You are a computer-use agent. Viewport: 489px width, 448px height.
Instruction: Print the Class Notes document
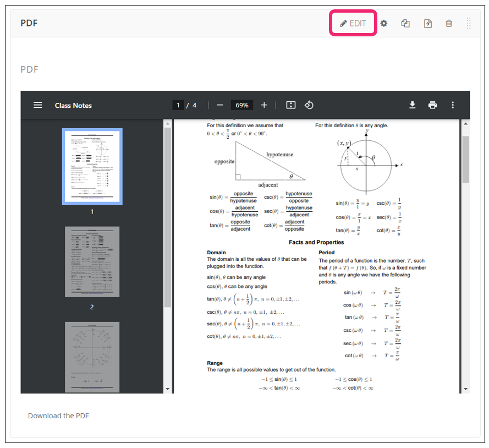[433, 105]
